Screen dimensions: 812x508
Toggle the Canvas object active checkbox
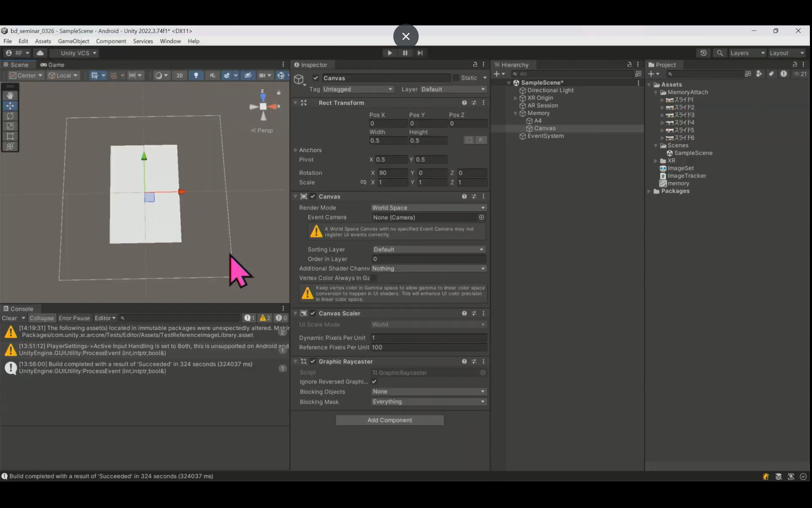[315, 78]
